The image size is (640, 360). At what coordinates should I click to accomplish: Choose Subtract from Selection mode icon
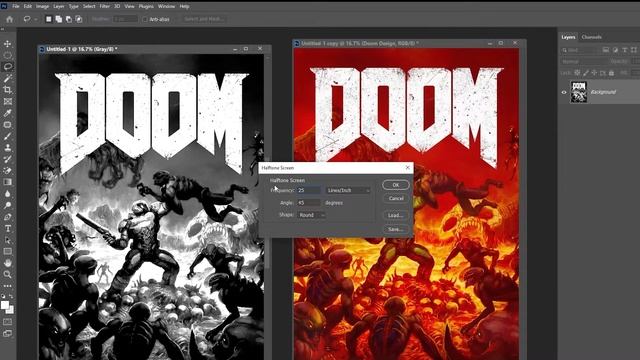[69, 19]
